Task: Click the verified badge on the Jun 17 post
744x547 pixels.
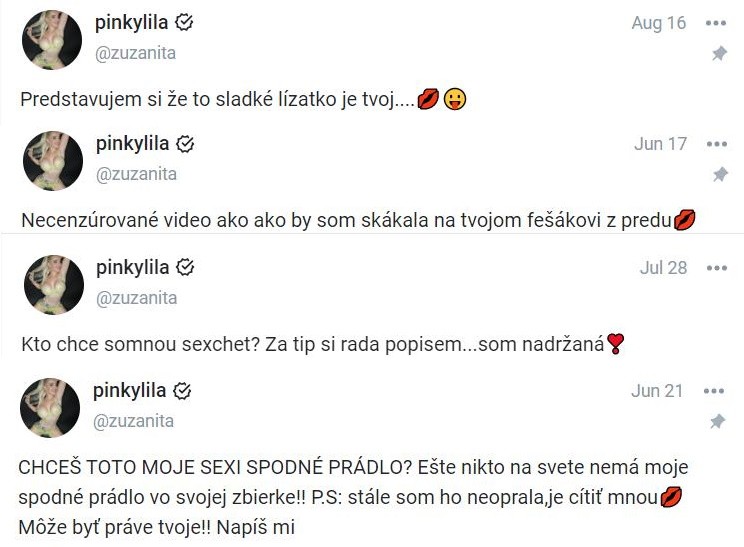Action: click(185, 144)
